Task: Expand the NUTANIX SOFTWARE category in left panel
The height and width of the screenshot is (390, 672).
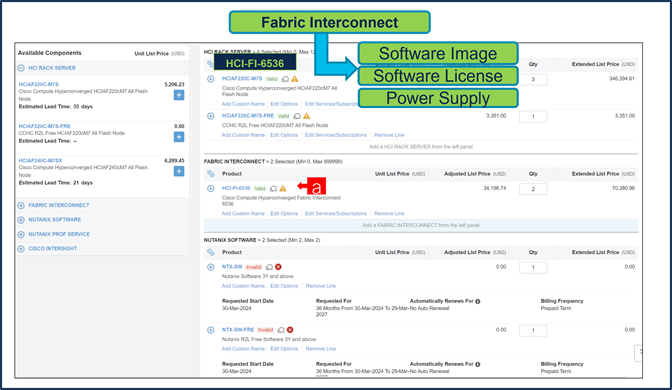Action: coord(21,220)
